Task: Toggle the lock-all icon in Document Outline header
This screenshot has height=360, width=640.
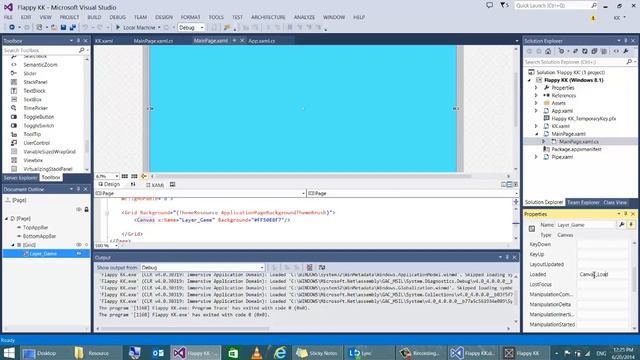Action: point(86,209)
